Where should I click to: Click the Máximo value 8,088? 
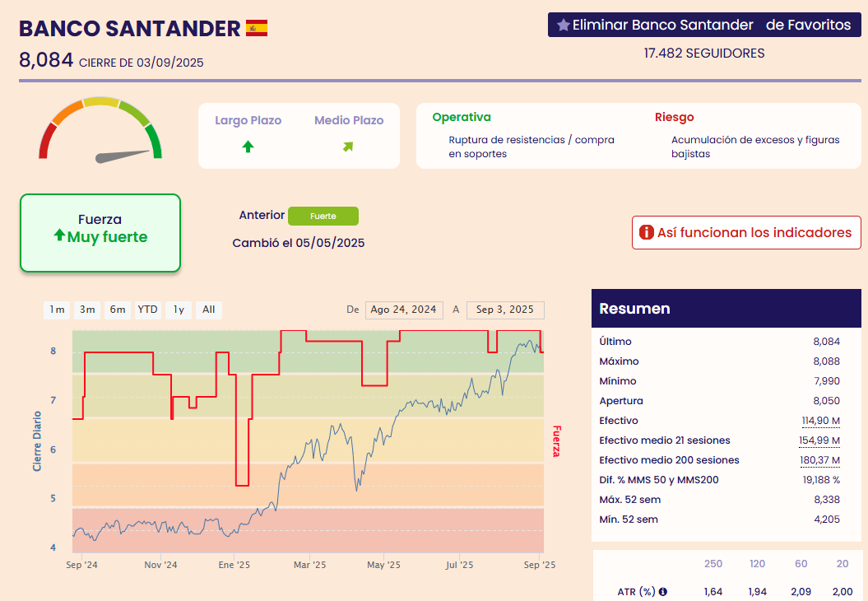tap(827, 361)
